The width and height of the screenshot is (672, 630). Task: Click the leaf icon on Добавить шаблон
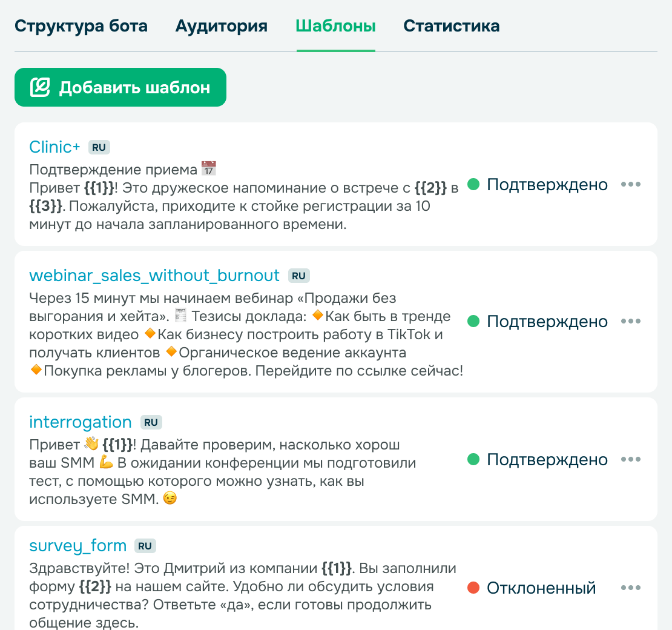(40, 87)
